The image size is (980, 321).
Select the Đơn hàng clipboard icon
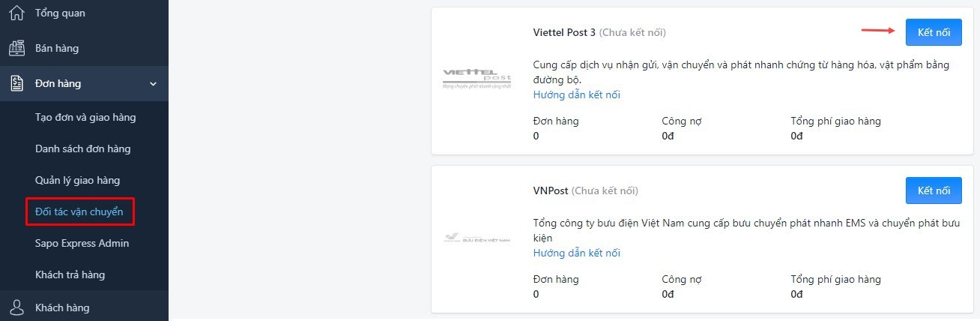[x=16, y=83]
